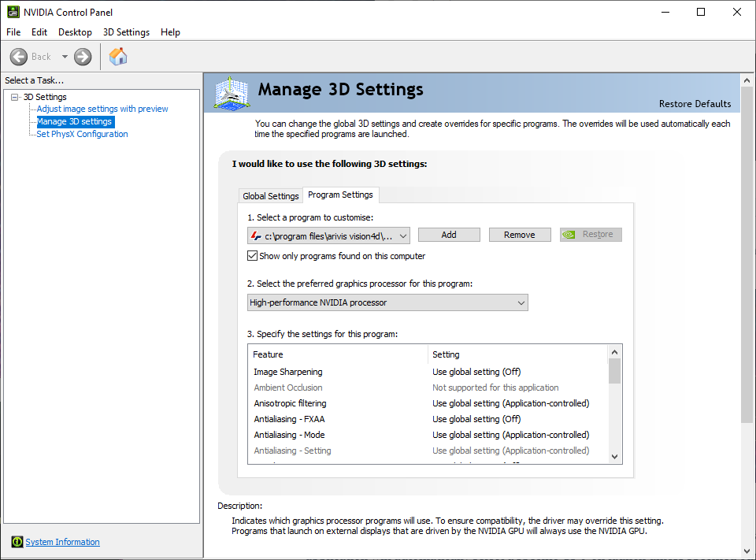Click the Forward arrow button
Image resolution: width=756 pixels, height=560 pixels.
point(83,57)
